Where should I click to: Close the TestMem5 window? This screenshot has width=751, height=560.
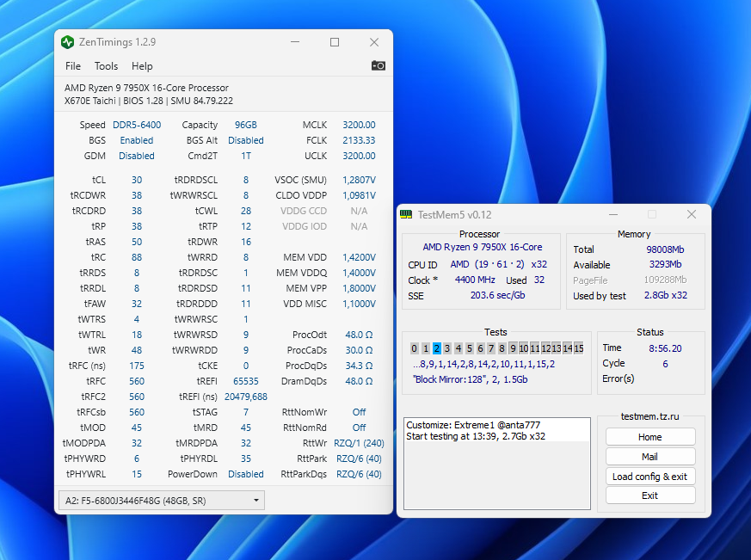[x=691, y=214]
